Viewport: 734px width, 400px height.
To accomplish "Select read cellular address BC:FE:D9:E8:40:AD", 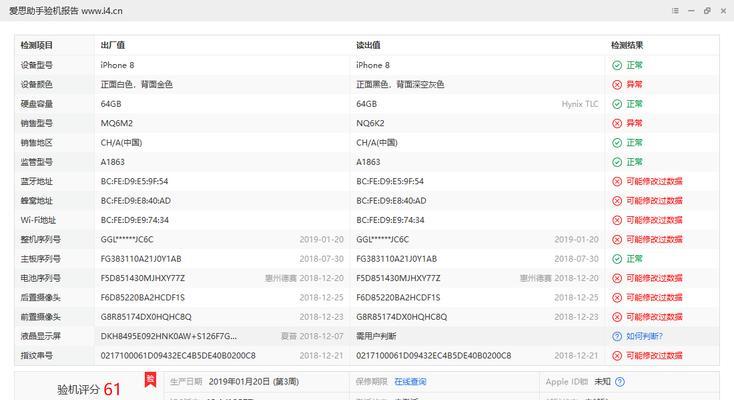I will pos(391,201).
